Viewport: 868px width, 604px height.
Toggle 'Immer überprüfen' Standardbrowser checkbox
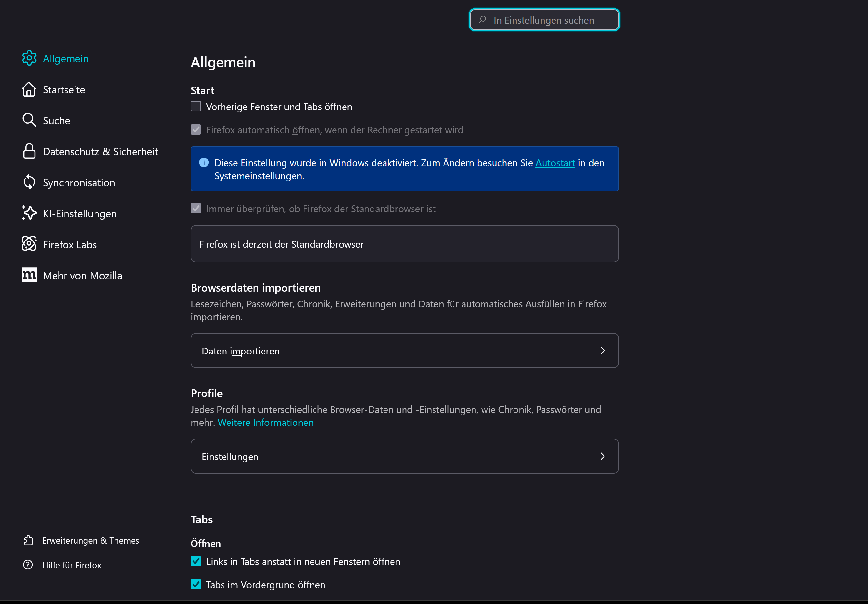point(196,209)
